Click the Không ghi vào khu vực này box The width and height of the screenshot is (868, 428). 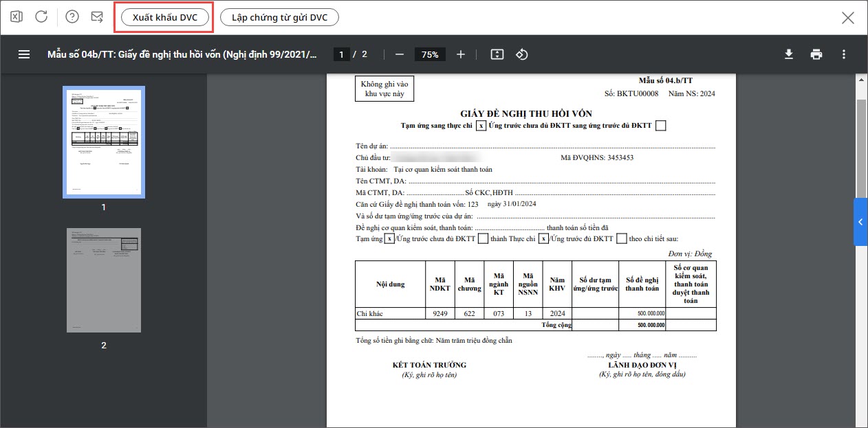pos(384,89)
